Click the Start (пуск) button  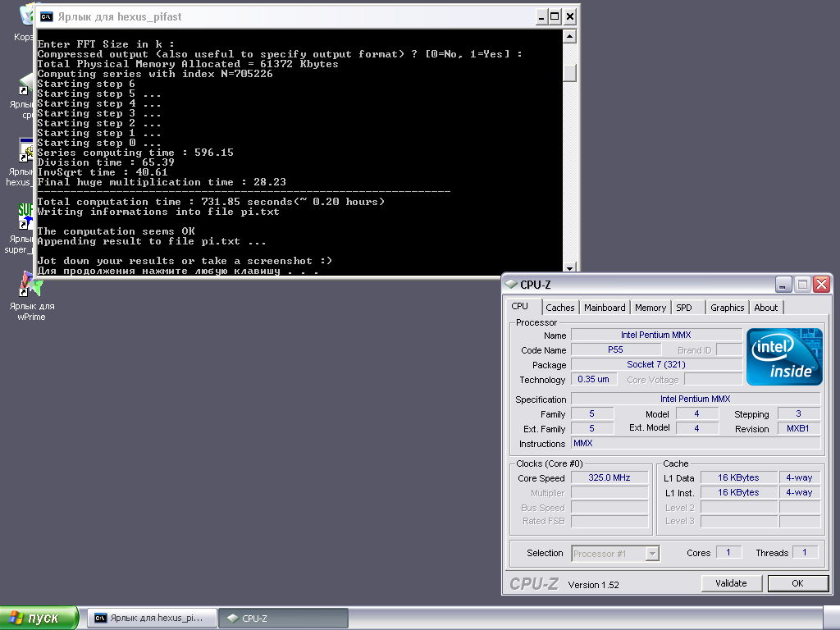pos(39,619)
